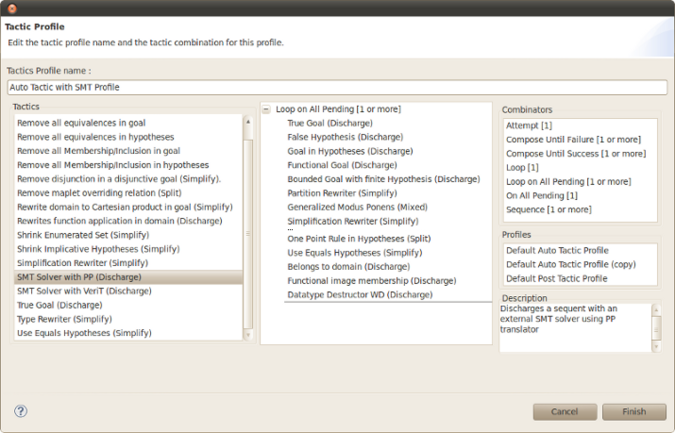The image size is (675, 433).
Task: Open the help question mark icon
Action: [x=21, y=411]
